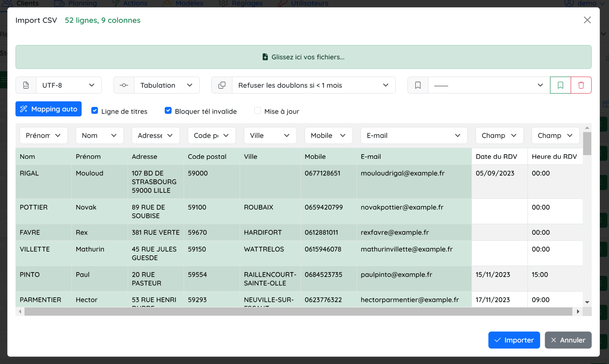Click the file upload icon in drop zone

[x=265, y=57]
